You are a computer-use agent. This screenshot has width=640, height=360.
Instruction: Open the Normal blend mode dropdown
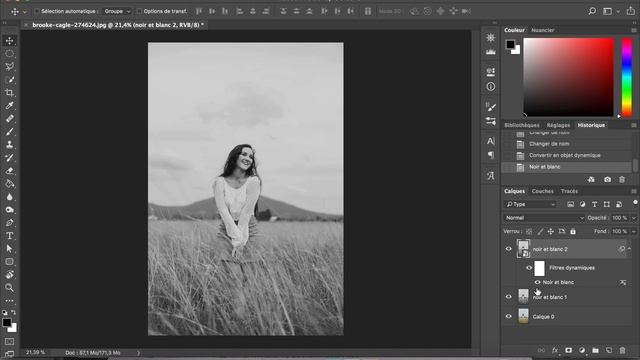coord(544,218)
